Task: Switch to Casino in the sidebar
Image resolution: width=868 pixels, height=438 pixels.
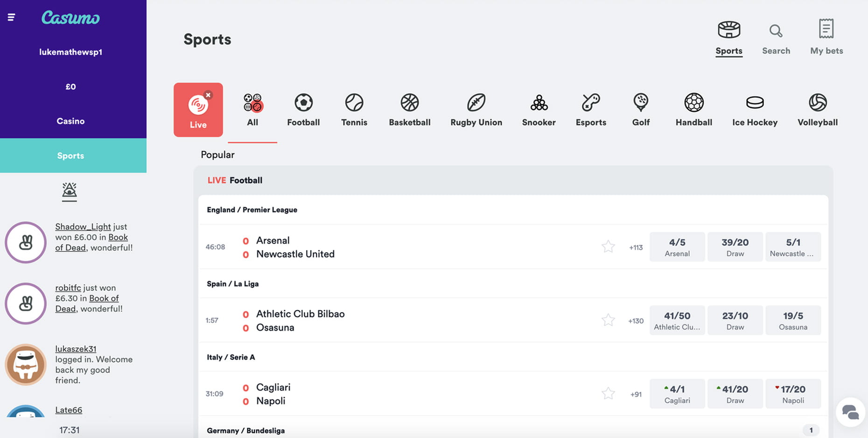Action: pyautogui.click(x=70, y=121)
